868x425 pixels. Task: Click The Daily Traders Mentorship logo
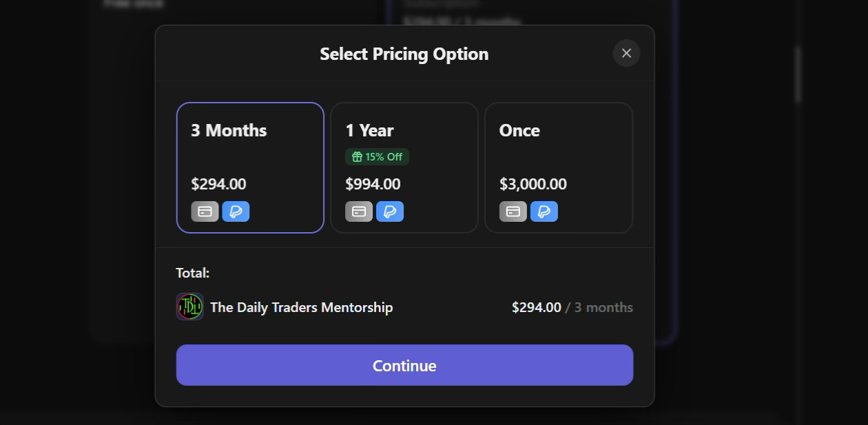pos(189,307)
